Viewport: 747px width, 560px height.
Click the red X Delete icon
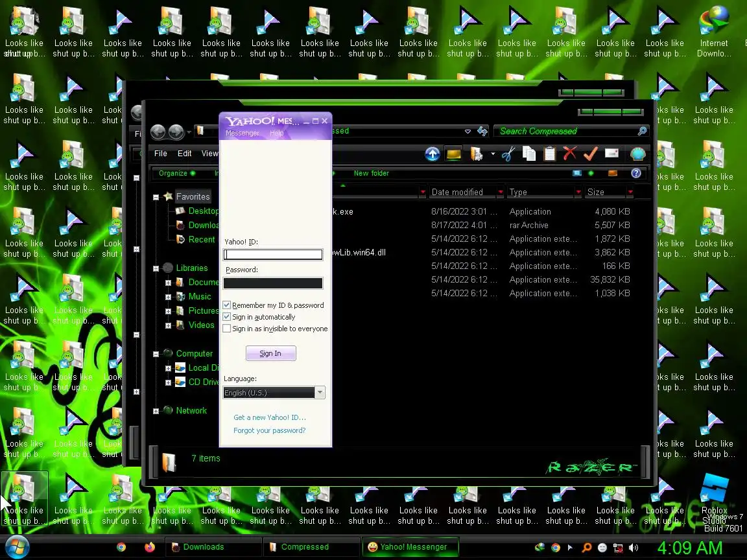(x=570, y=154)
